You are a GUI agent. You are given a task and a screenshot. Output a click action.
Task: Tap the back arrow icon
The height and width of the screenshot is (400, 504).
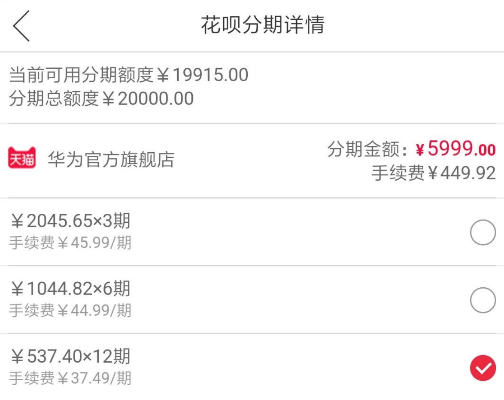tap(21, 26)
